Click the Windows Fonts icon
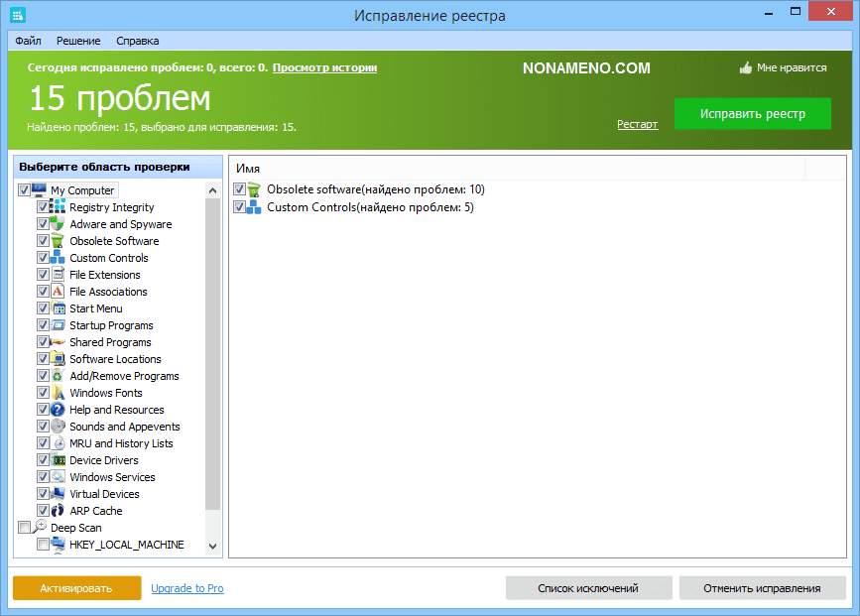This screenshot has width=860, height=616. pos(59,393)
